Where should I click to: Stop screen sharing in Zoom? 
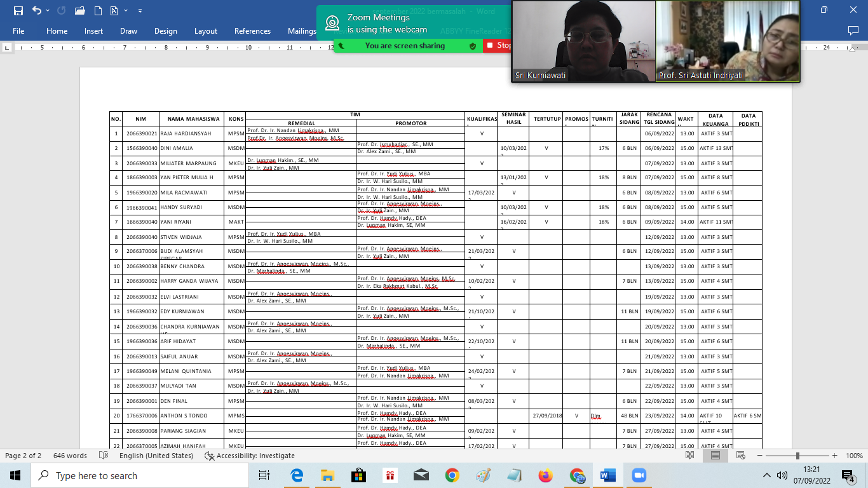498,46
